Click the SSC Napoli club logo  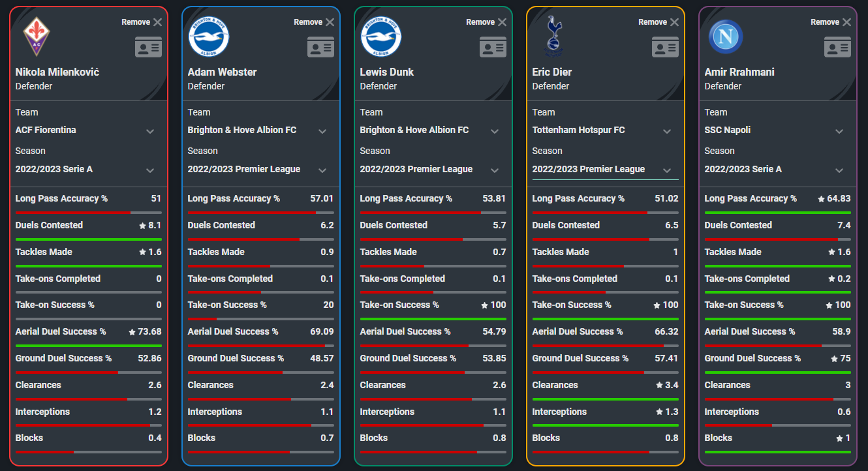click(x=726, y=37)
